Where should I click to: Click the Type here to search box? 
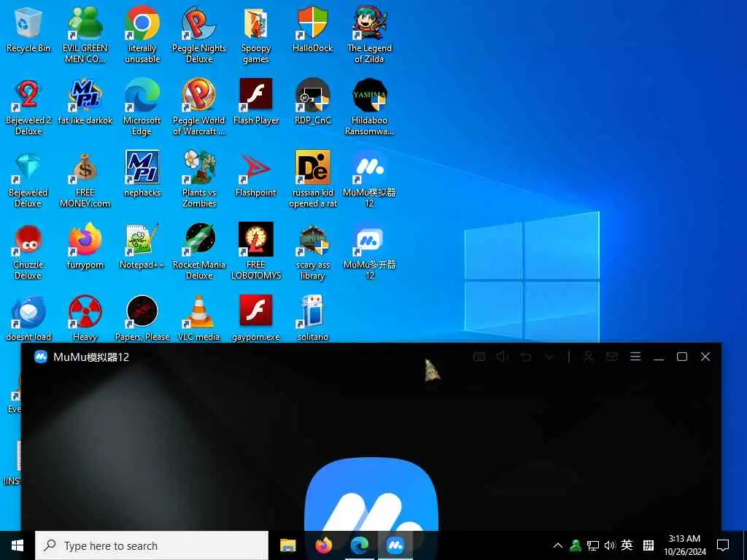152,545
